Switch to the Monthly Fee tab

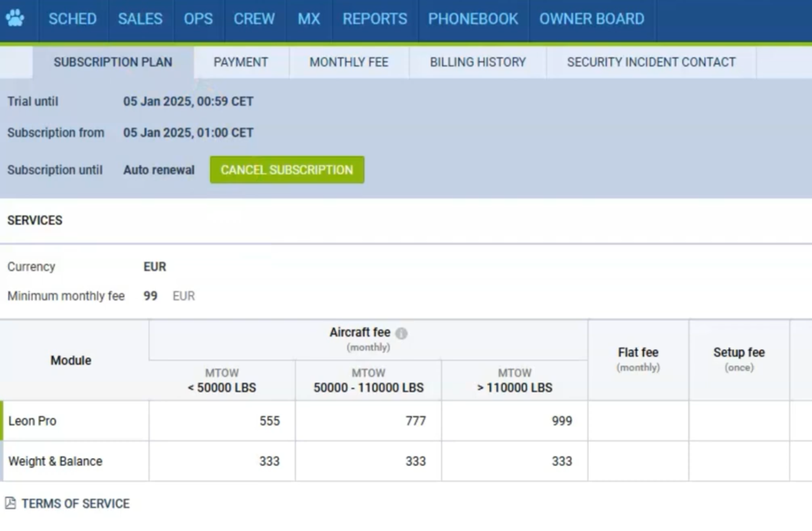coord(349,62)
